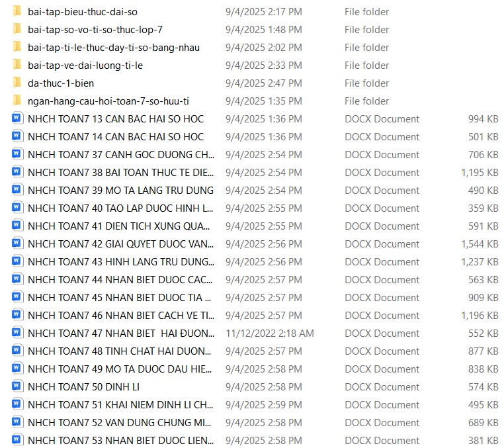Click the folder icon for bai-tap-ve-dai-luong-ti-le
The height and width of the screenshot is (448, 504).
coord(17,66)
